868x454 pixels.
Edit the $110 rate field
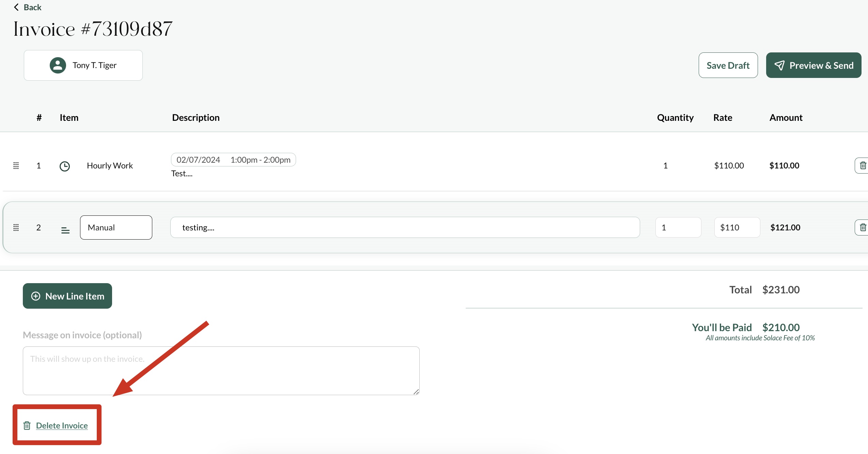coord(737,227)
